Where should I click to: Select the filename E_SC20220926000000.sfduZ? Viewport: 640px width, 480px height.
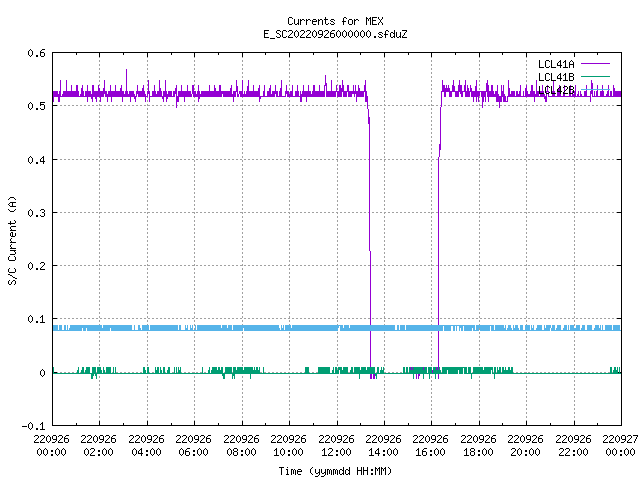click(335, 34)
